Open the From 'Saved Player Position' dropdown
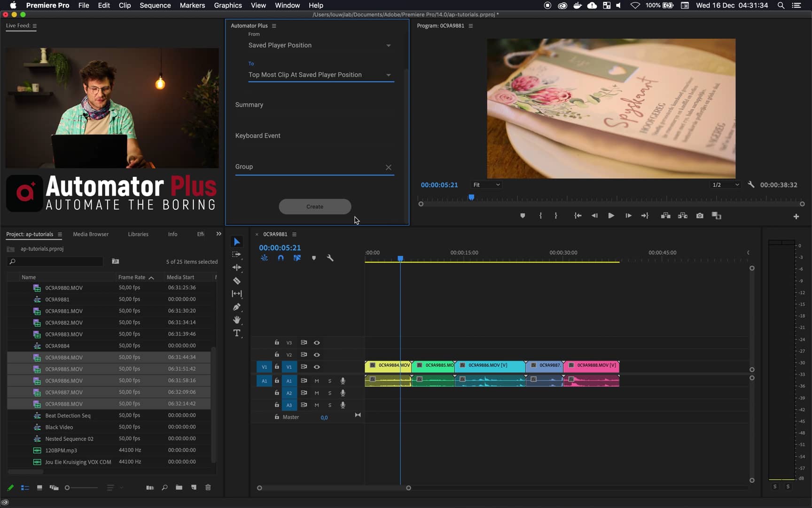Viewport: 812px width, 508px height. (x=320, y=45)
